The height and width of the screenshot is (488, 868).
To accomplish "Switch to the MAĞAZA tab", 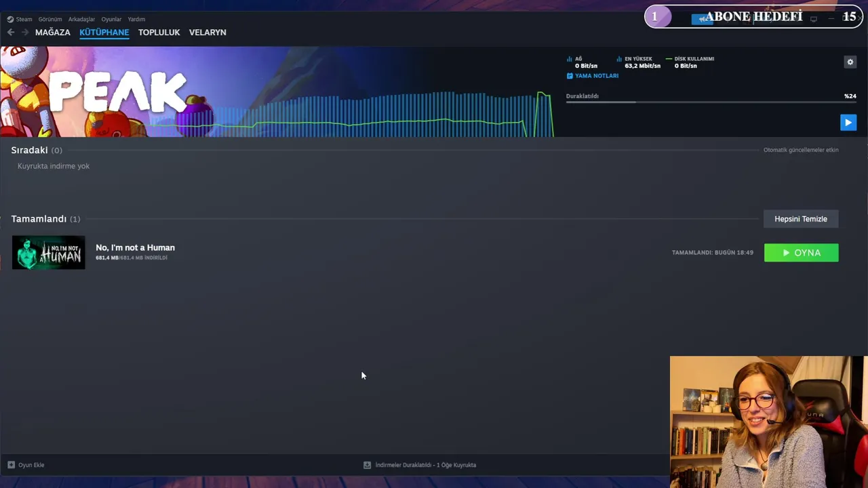I will click(x=53, y=32).
